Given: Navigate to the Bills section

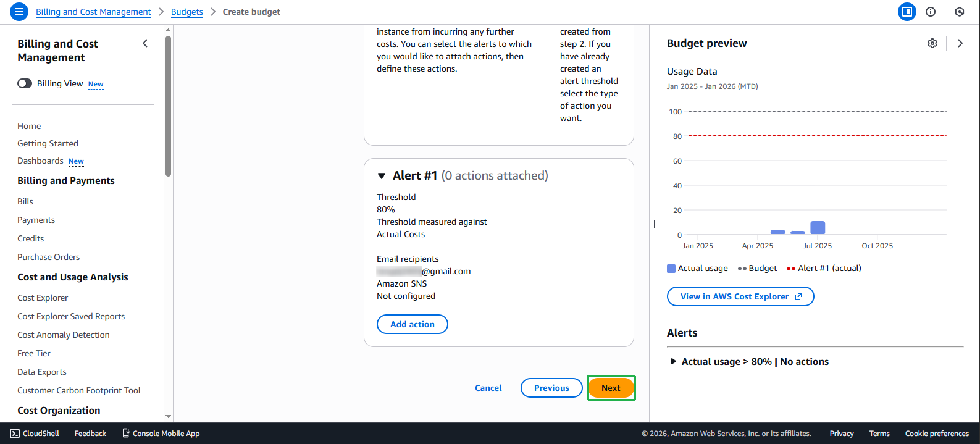Looking at the screenshot, I should click(25, 201).
